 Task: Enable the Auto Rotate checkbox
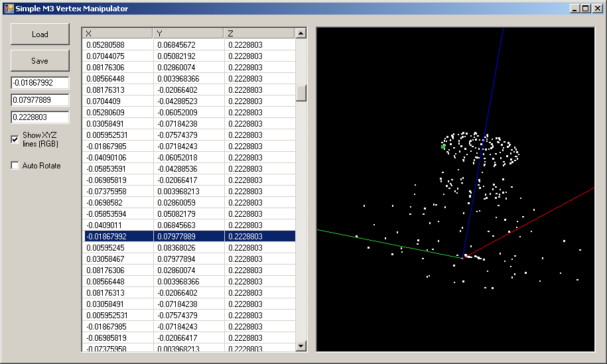coord(15,166)
